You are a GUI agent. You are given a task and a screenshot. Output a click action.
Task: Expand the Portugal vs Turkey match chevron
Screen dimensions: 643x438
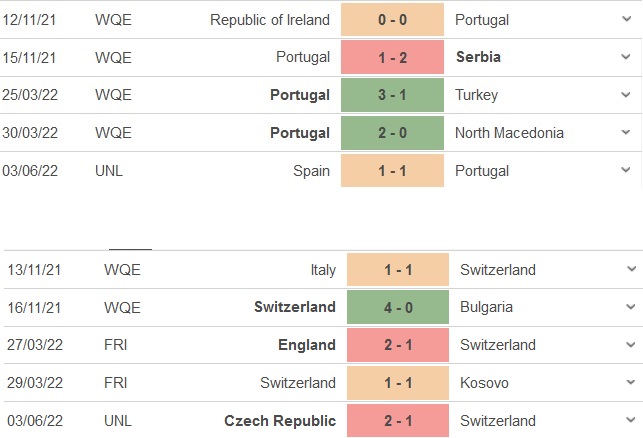[x=625, y=95]
